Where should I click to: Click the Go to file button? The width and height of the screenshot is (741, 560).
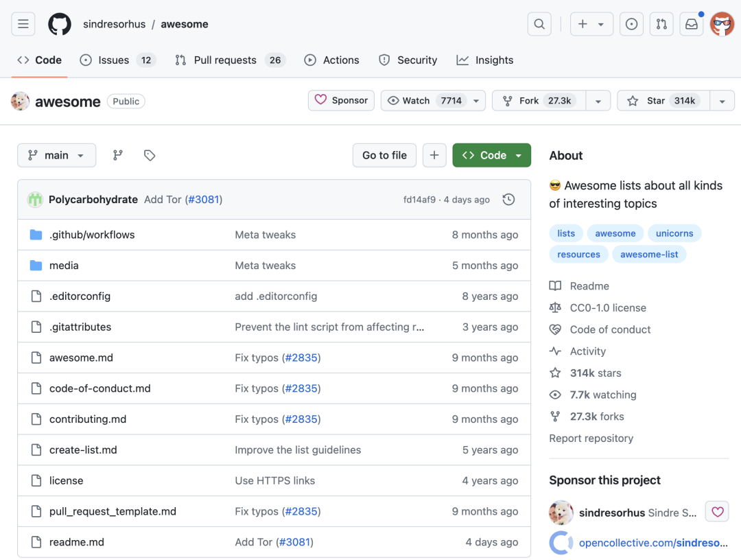(384, 155)
